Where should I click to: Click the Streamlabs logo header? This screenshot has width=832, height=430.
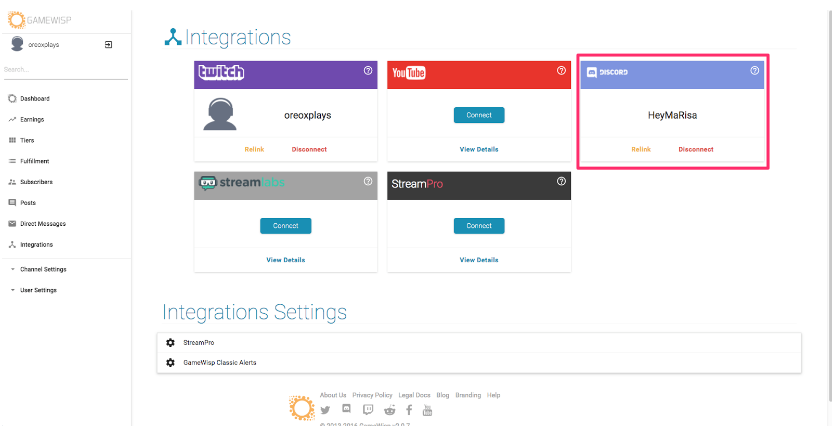241,183
